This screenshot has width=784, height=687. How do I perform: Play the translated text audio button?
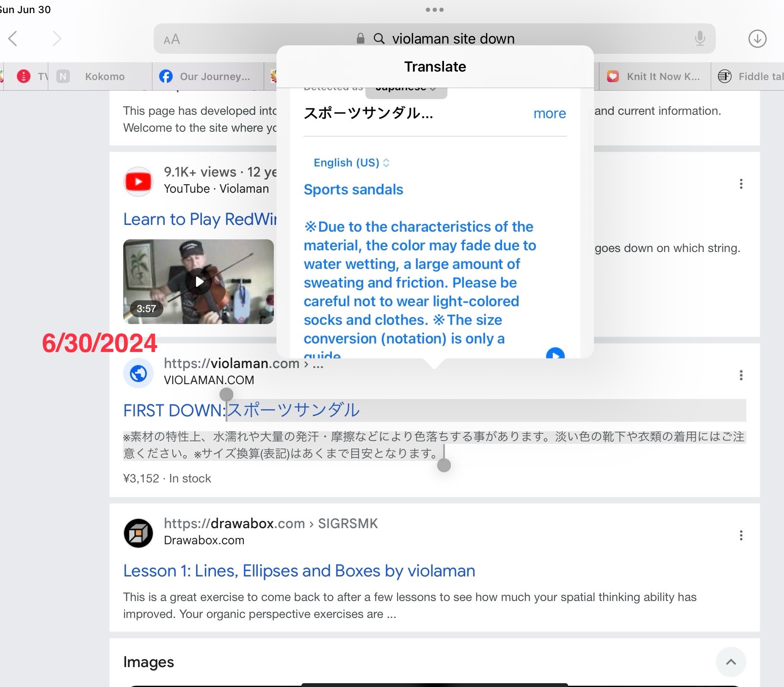[555, 353]
